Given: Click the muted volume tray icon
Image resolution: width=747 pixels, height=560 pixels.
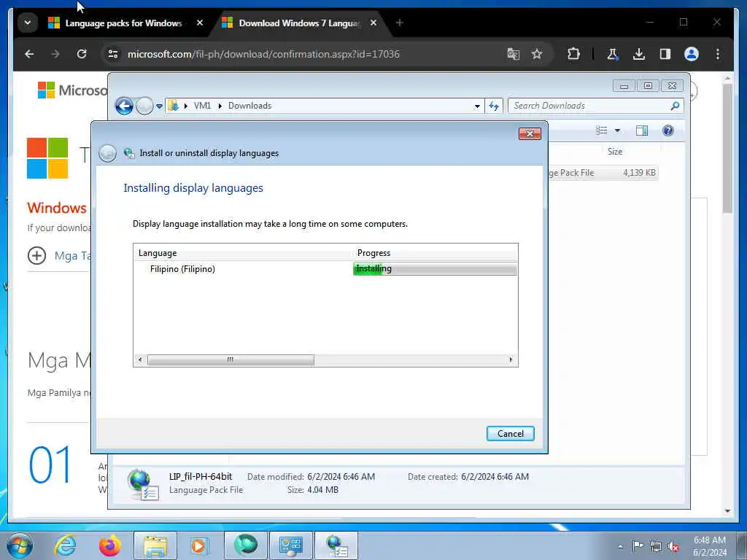Looking at the screenshot, I should [x=673, y=546].
